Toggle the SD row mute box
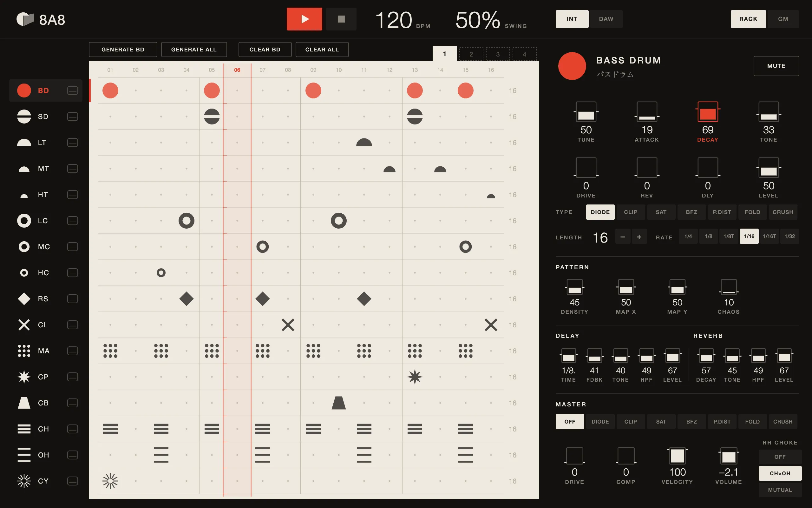Viewport: 812px width, 508px height. click(x=72, y=117)
